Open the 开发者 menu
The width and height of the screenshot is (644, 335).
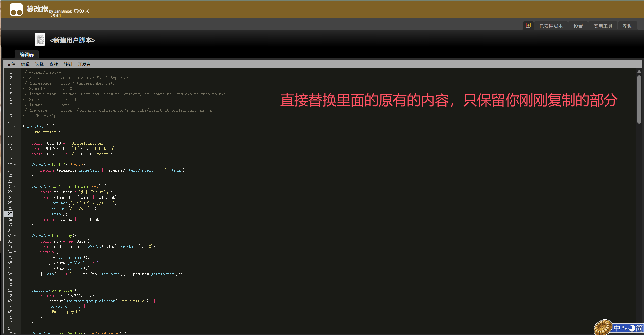(84, 64)
